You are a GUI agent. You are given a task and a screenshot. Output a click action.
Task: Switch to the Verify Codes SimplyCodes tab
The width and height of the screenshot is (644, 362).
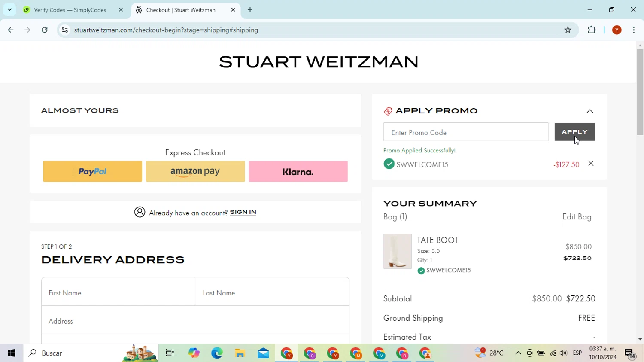pyautogui.click(x=70, y=10)
